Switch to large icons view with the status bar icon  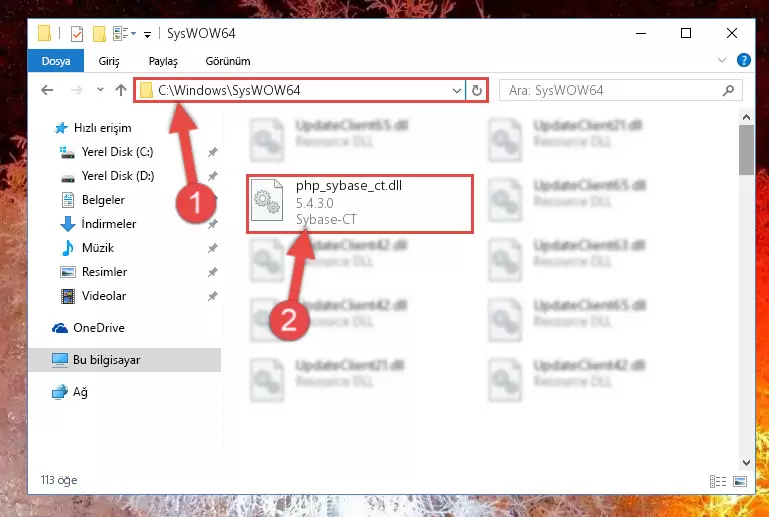(x=740, y=481)
